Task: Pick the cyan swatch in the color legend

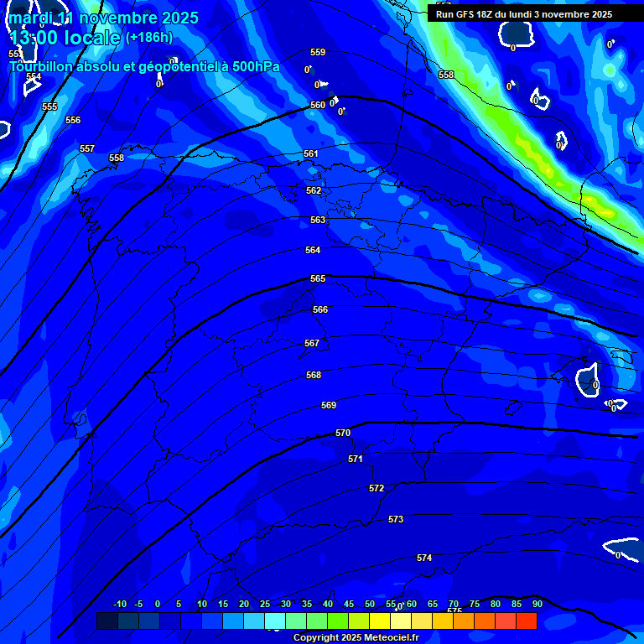Action: click(x=275, y=621)
